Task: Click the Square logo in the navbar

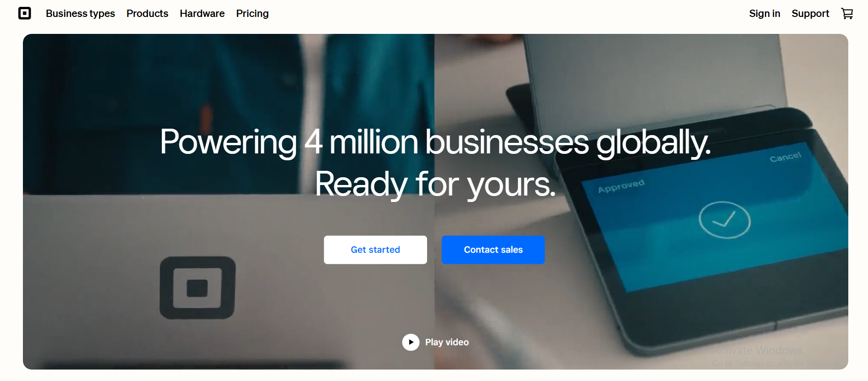Action: [25, 13]
